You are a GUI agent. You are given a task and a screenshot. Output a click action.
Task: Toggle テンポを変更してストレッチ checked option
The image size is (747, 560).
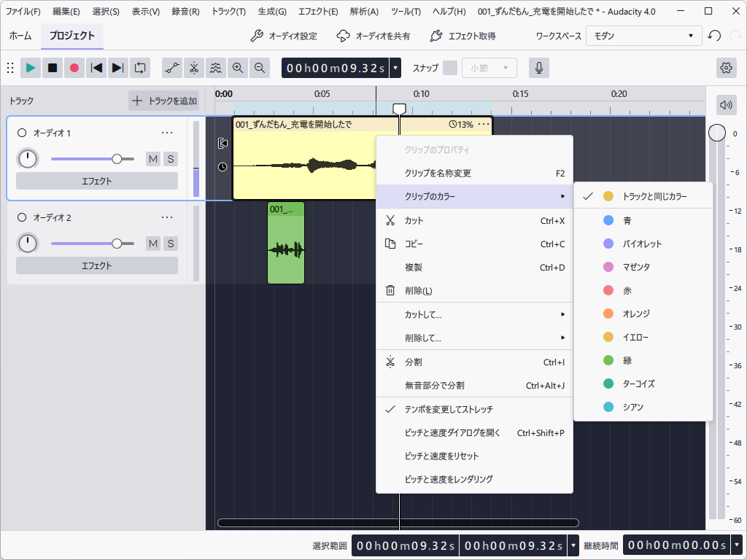[474, 410]
